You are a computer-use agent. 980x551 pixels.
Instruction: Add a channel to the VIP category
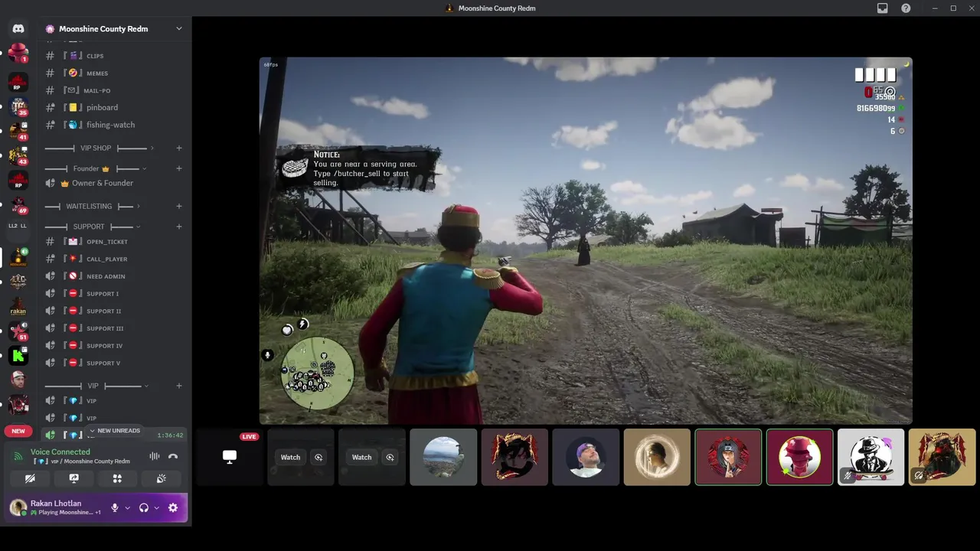tap(178, 386)
